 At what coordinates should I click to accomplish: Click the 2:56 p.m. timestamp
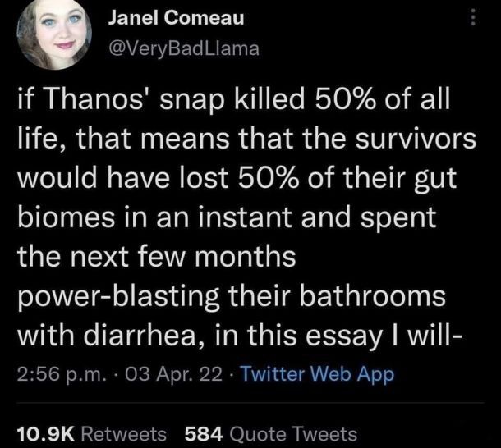pyautogui.click(x=62, y=374)
